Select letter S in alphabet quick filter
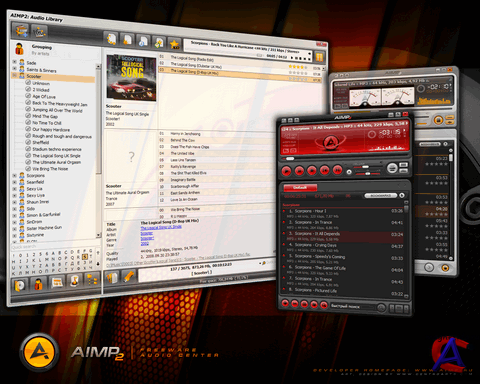Image resolution: width=480 pixels, height=384 pixels. coord(85,257)
